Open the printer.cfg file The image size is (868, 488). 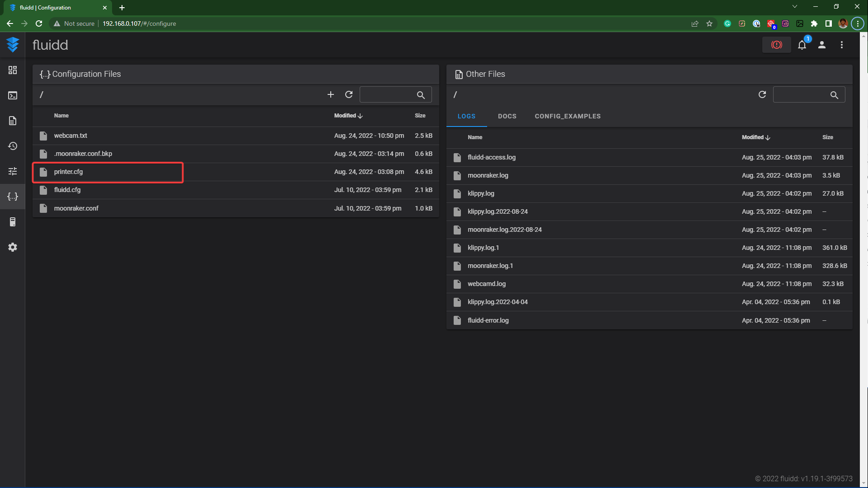click(236, 172)
